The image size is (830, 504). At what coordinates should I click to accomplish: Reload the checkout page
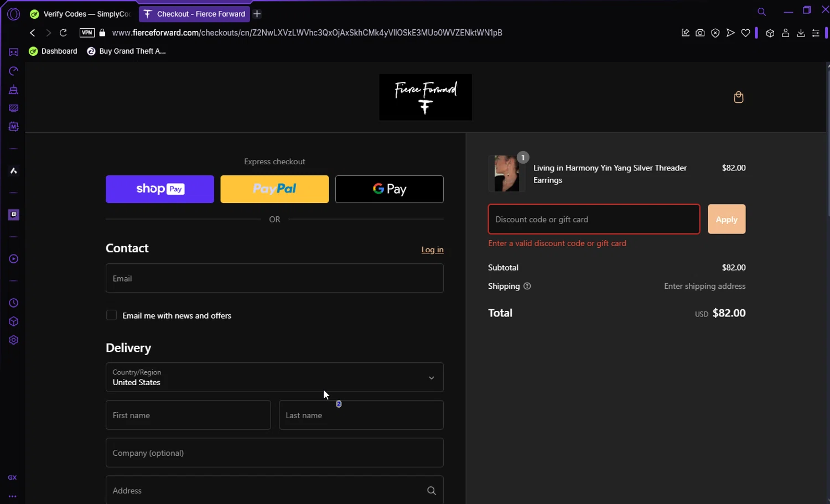[x=63, y=33]
